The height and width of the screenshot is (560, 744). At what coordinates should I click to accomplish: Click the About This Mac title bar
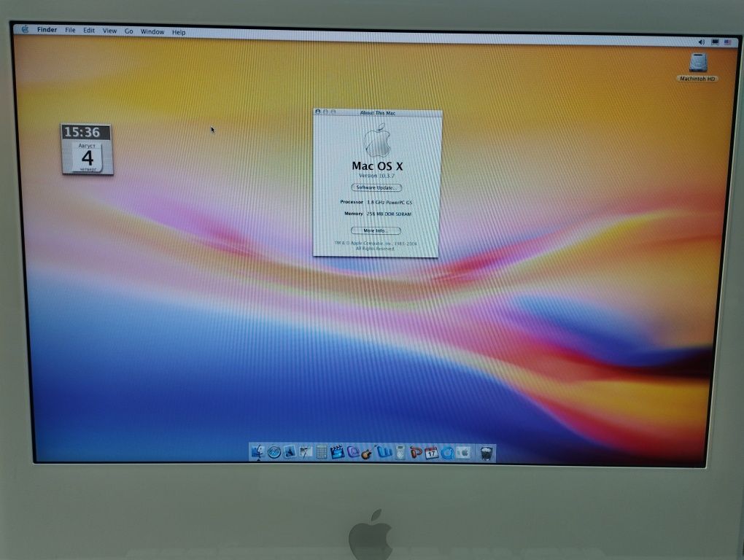378,113
